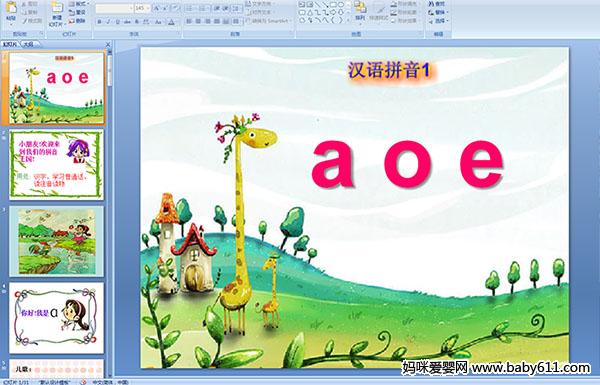
Task: Click the Font Color icon
Action: point(171,22)
